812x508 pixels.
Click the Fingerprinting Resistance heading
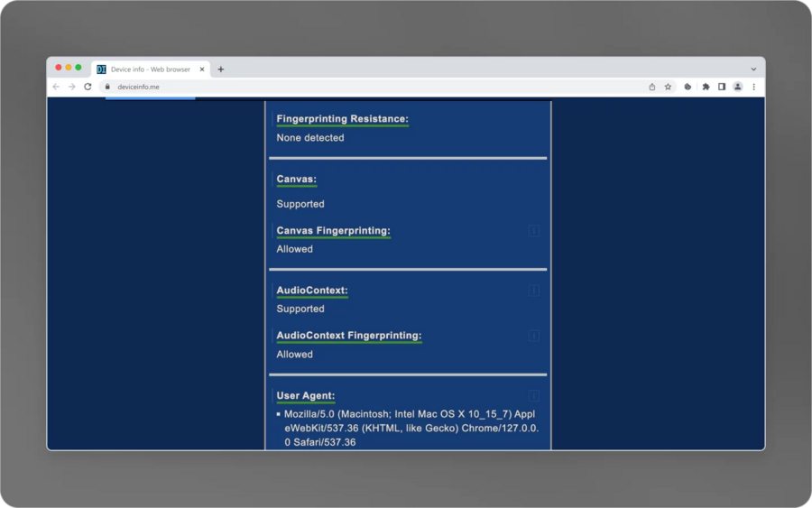[x=342, y=118]
